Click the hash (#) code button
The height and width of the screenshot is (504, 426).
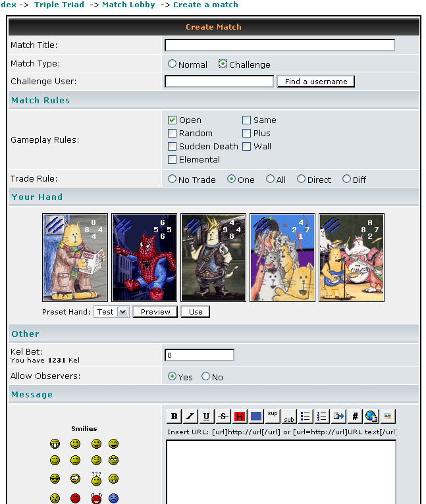(355, 416)
